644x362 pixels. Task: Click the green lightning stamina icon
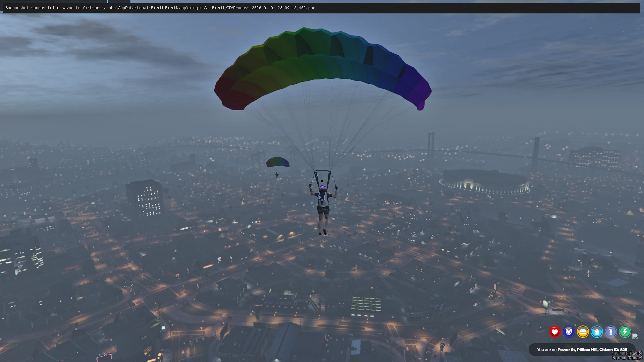click(x=625, y=332)
